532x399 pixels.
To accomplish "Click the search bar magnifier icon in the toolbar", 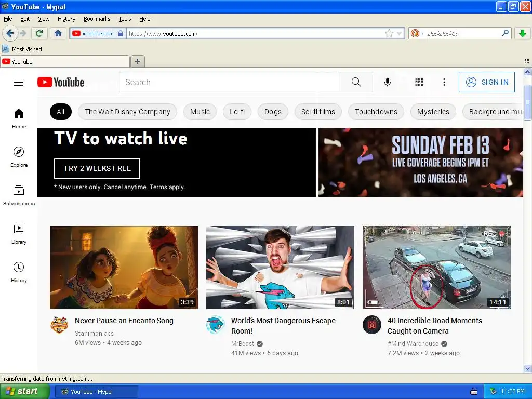I will [x=505, y=33].
